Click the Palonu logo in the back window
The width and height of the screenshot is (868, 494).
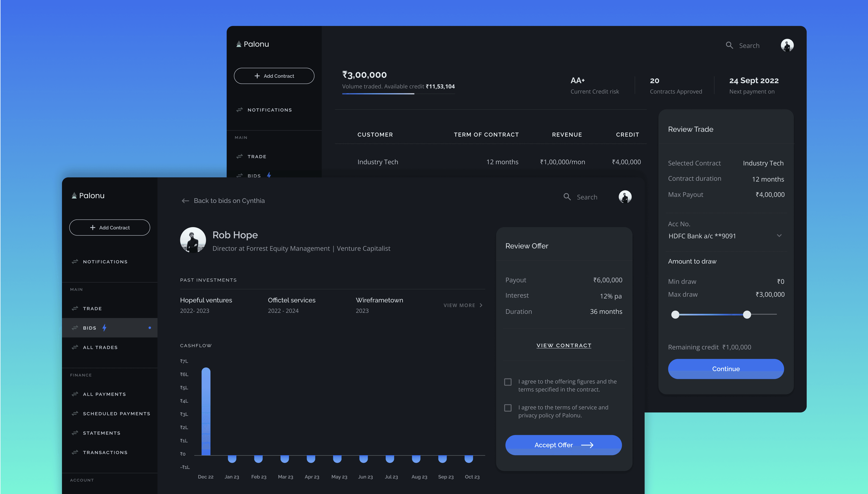point(252,44)
